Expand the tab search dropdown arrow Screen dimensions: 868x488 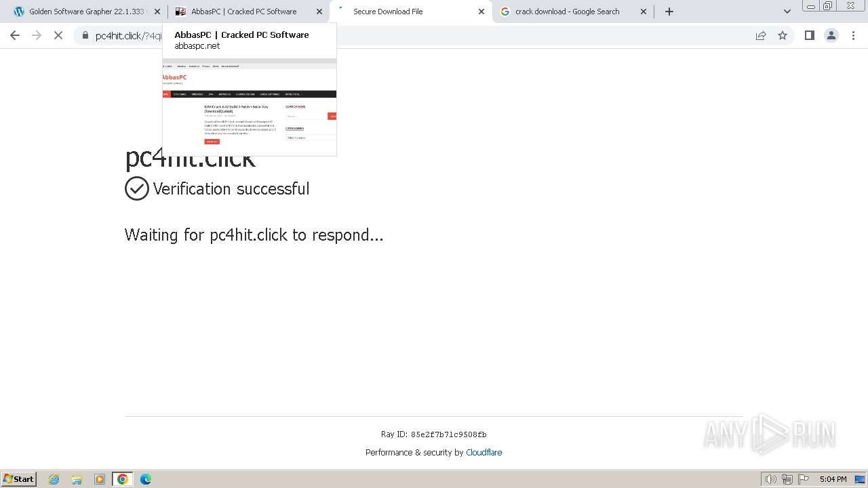tap(787, 12)
